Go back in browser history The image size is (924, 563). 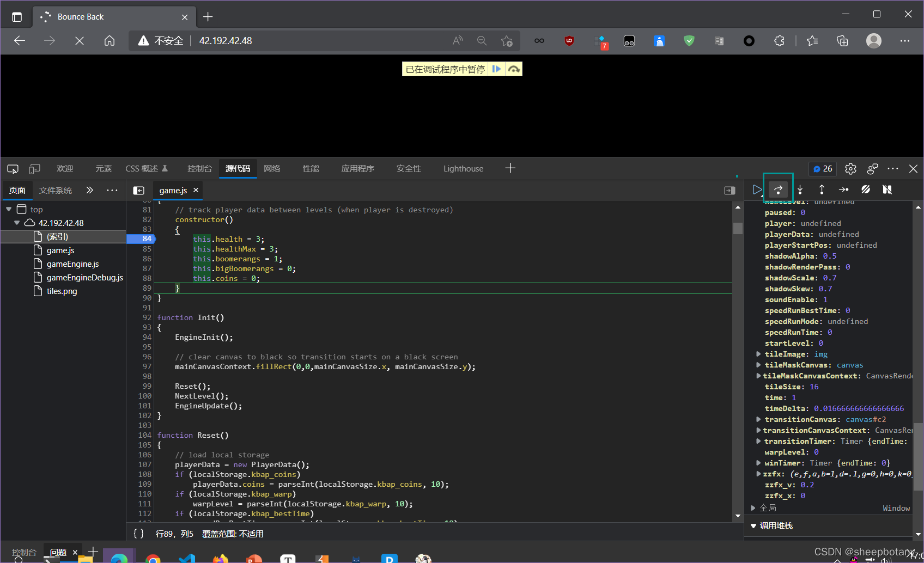coord(20,41)
